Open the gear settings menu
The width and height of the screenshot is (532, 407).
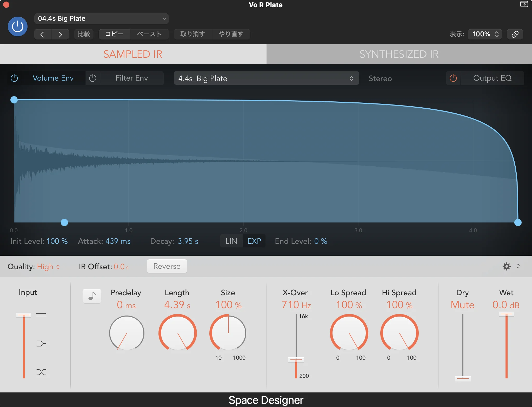[506, 266]
